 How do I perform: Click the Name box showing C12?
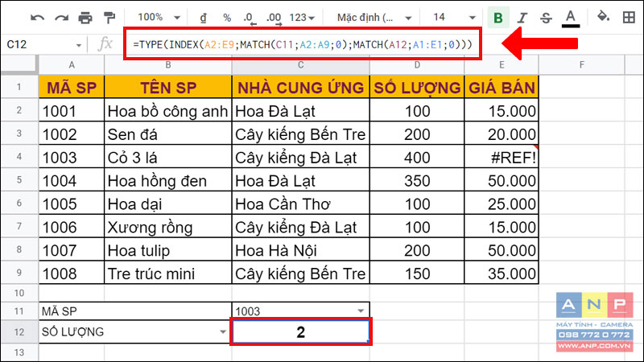point(39,44)
